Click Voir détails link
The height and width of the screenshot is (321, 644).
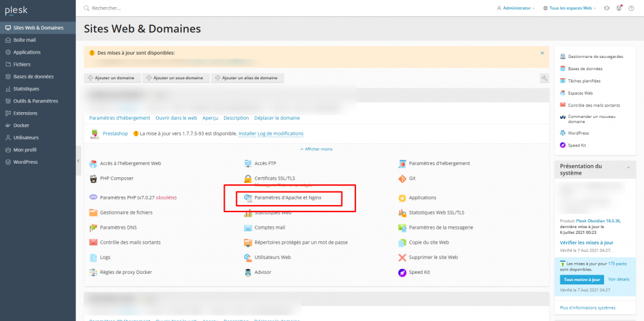(618, 280)
